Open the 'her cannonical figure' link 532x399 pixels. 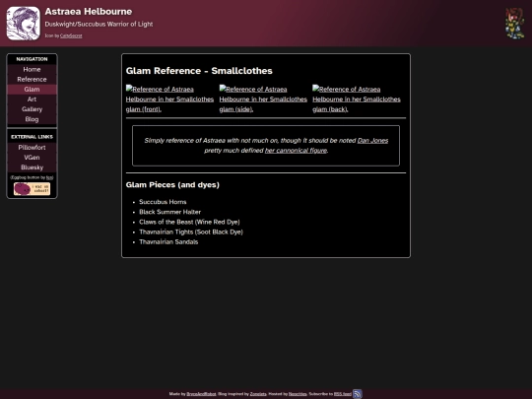296,151
